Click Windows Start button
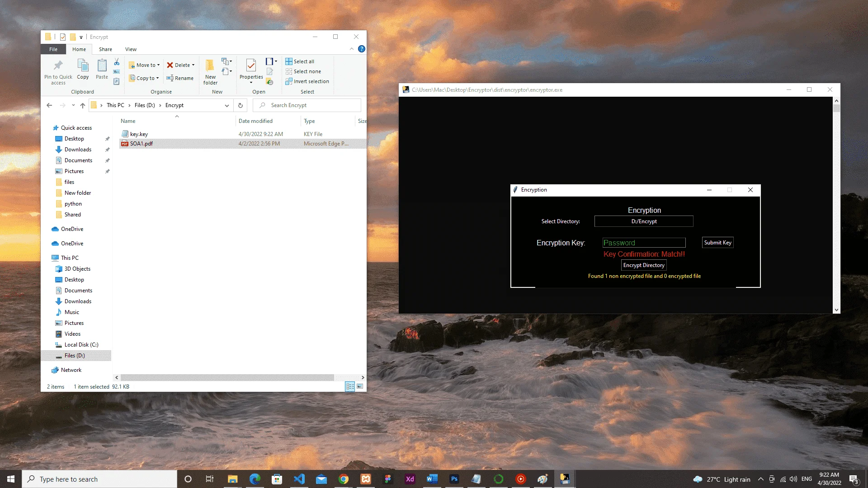868x488 pixels. pos(11,479)
